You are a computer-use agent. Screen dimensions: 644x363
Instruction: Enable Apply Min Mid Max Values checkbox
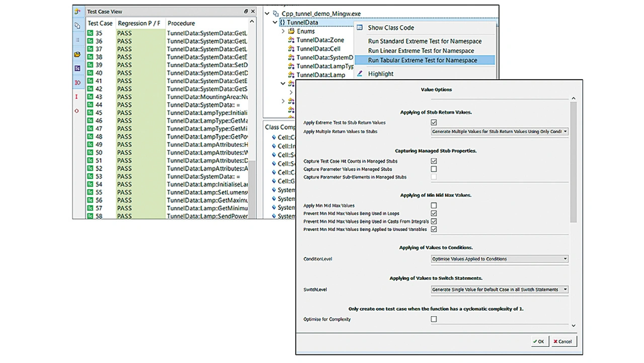pos(434,205)
